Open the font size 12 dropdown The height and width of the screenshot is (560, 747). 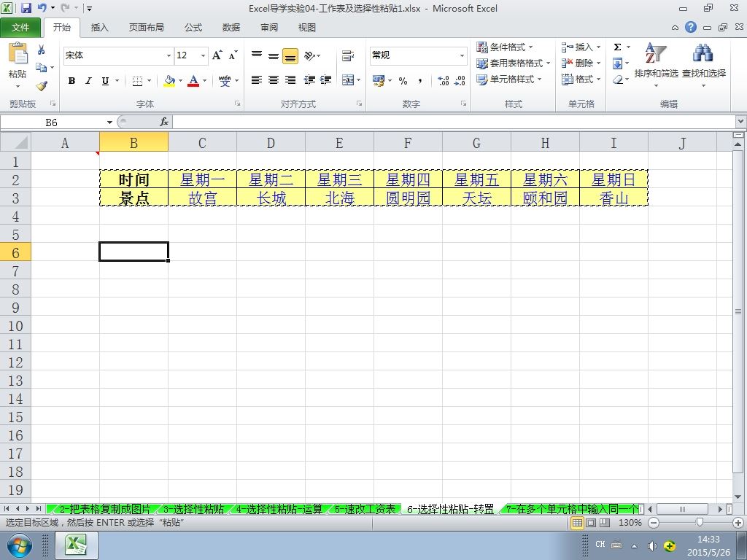tap(203, 55)
